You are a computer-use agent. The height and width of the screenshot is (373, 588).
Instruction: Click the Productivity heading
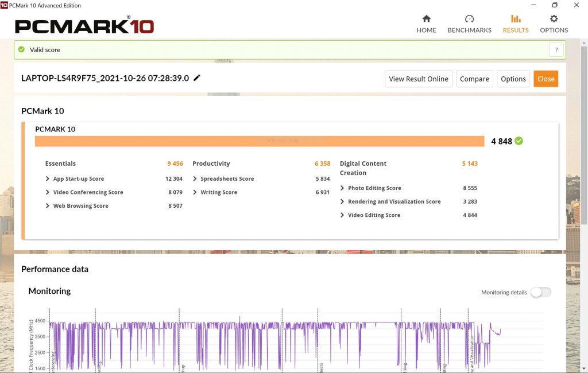[211, 164]
